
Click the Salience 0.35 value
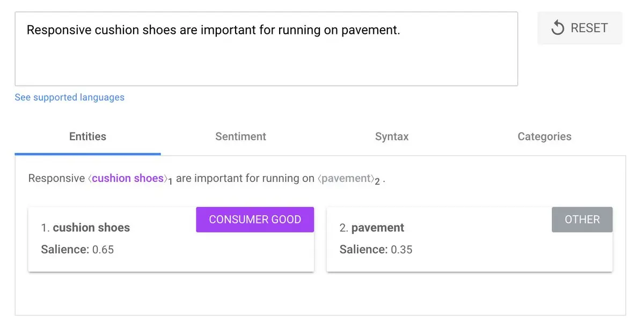(x=401, y=250)
